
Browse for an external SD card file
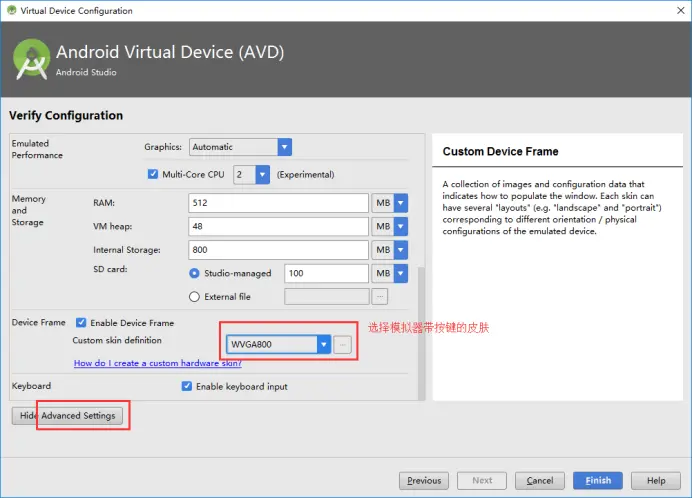(380, 297)
